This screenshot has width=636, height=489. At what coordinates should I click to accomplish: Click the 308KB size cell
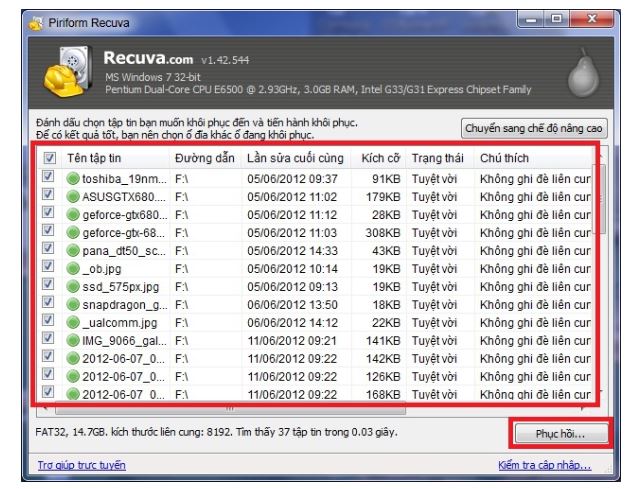[x=382, y=233]
